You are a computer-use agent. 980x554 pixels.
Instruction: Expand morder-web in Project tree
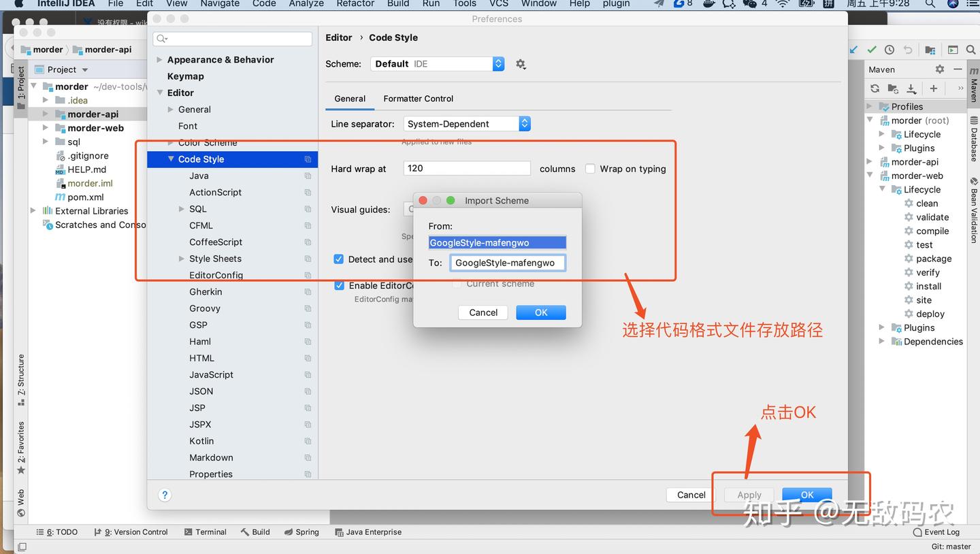coord(46,128)
